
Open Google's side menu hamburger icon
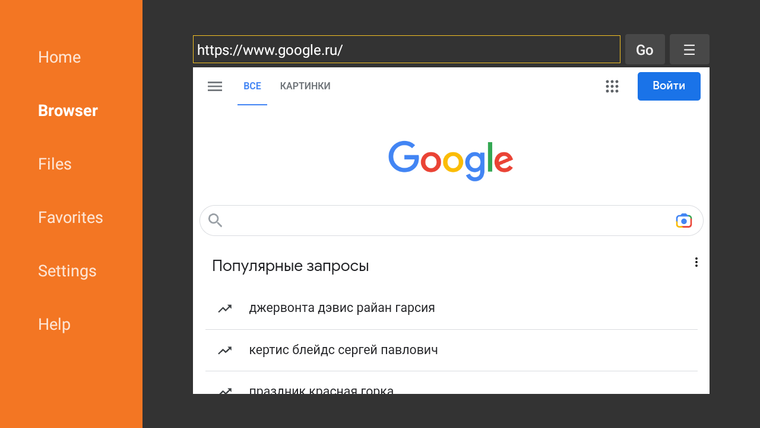[x=215, y=86]
